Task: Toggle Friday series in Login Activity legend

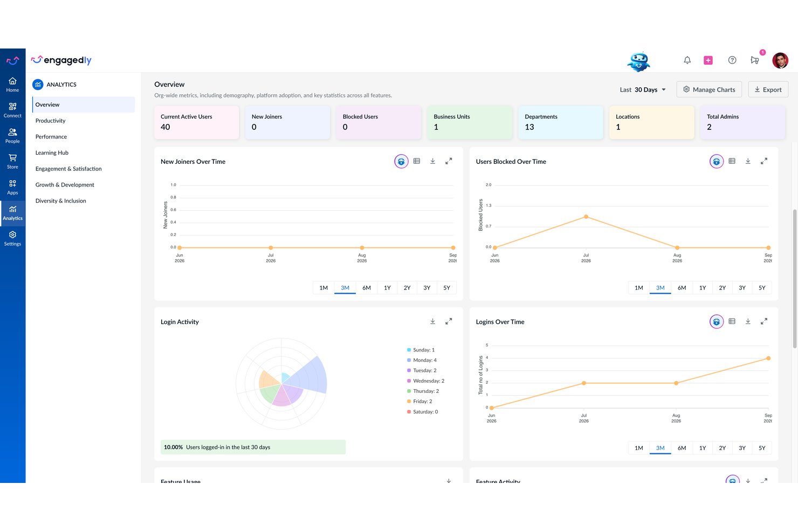Action: tap(419, 402)
